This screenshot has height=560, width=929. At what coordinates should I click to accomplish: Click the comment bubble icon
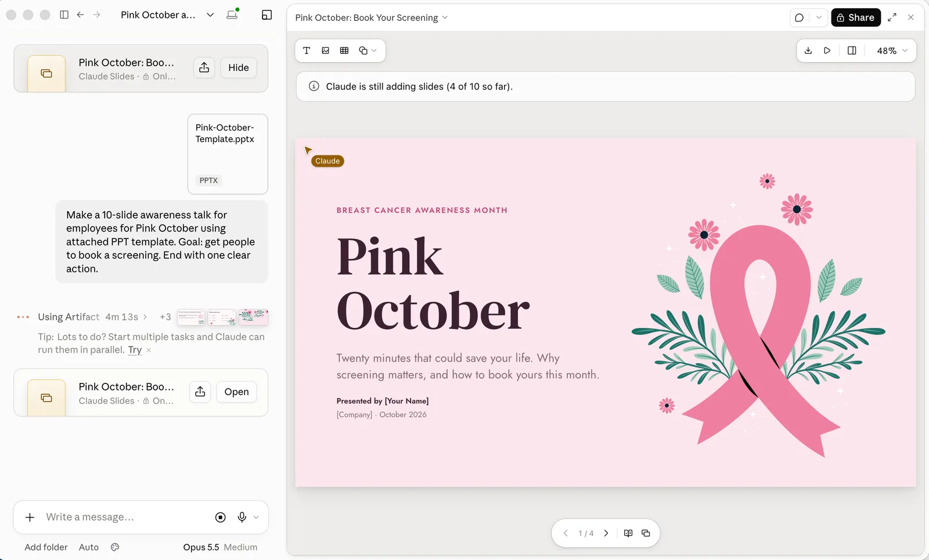point(800,17)
